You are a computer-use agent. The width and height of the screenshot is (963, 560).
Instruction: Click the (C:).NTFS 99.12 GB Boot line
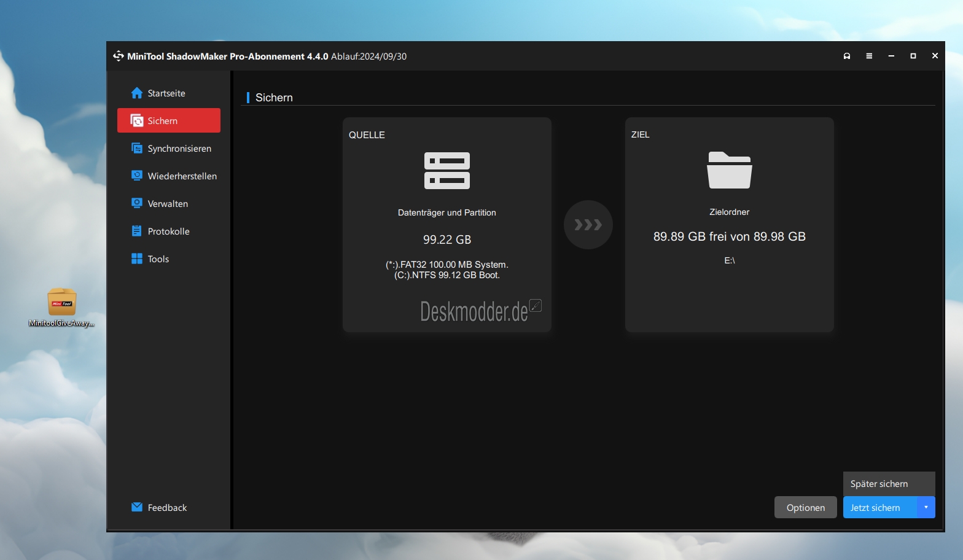coord(447,275)
